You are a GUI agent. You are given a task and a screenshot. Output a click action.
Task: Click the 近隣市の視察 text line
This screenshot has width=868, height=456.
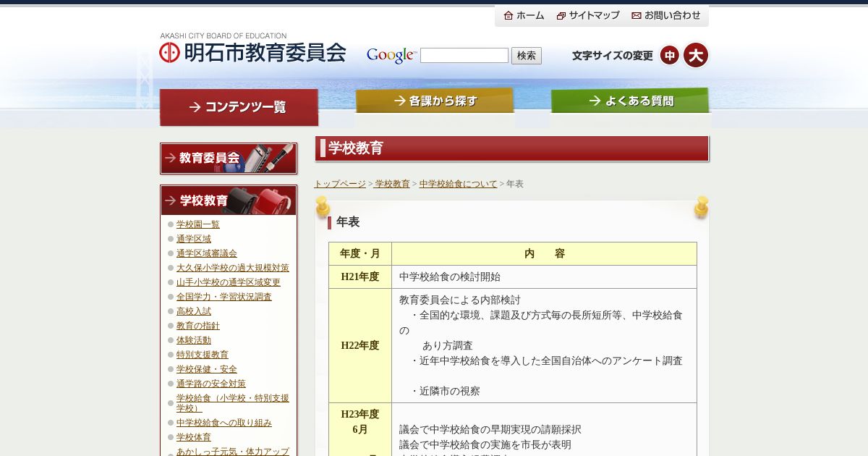pos(445,391)
